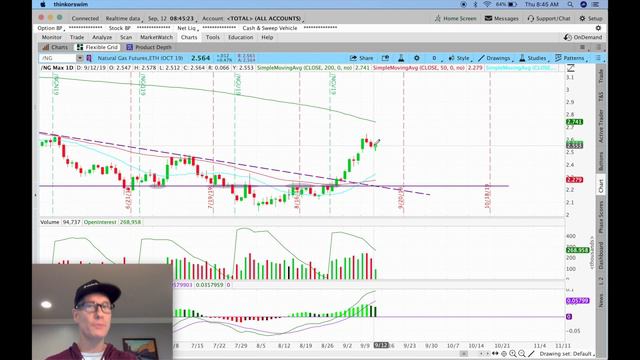Select the Product Depth sub-tab
This screenshot has height=360, width=640.
point(149,47)
